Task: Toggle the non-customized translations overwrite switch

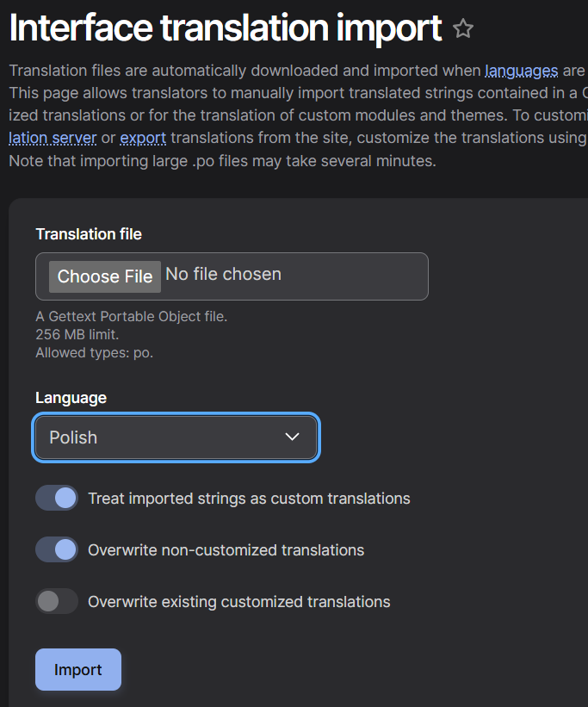Action: pos(56,549)
